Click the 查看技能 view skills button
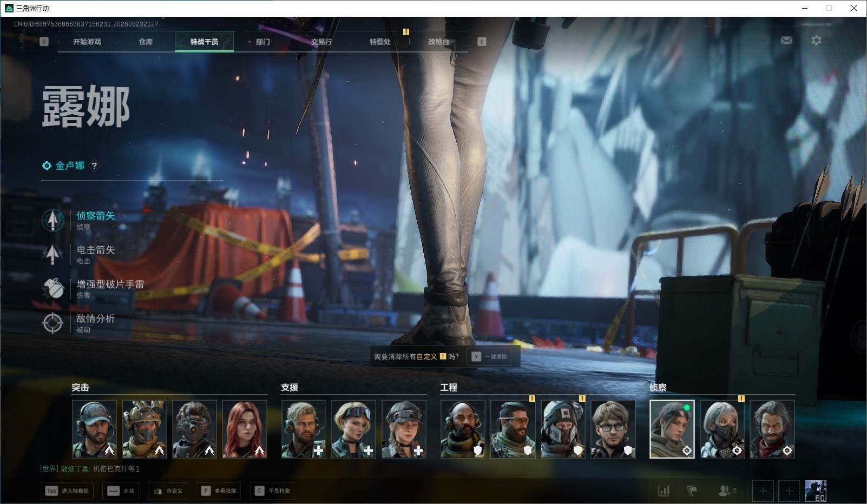 (x=219, y=491)
